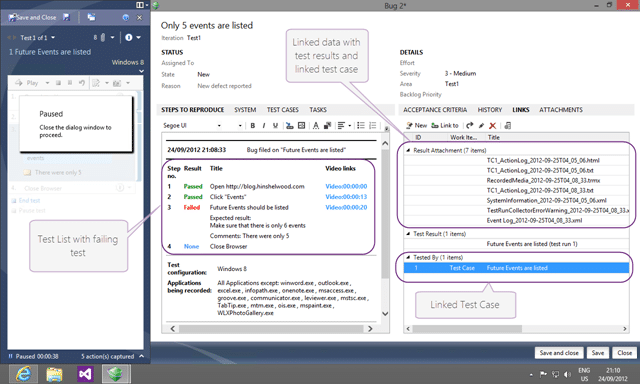Expand the status bar chevron next to actions captured
Viewport: 640px width, 384px height.
click(x=141, y=356)
